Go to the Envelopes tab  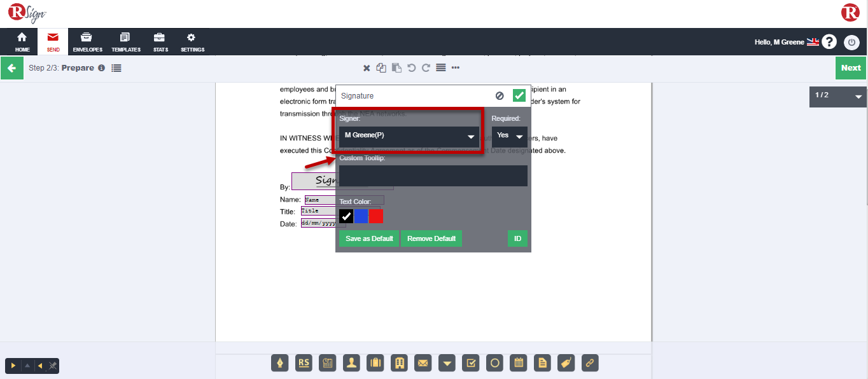click(x=88, y=42)
